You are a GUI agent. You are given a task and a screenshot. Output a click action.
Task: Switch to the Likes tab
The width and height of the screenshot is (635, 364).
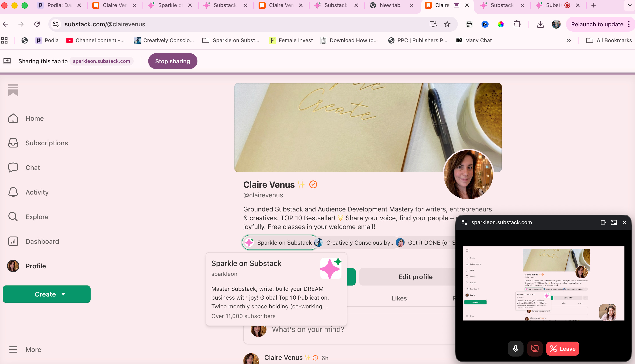click(x=399, y=298)
